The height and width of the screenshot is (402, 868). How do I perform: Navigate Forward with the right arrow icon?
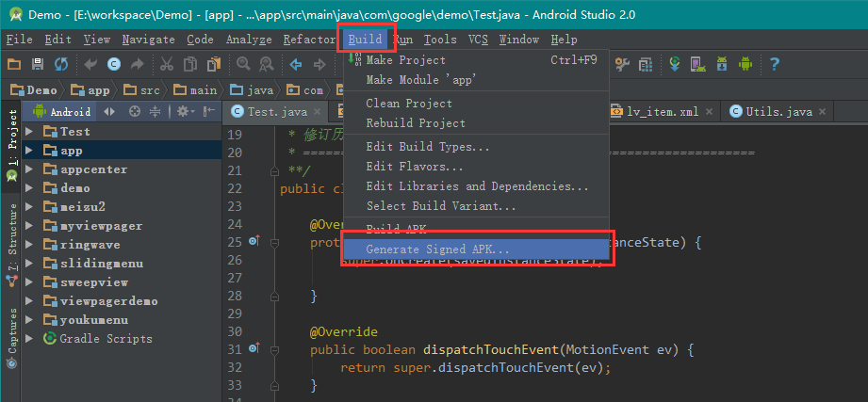(x=319, y=65)
